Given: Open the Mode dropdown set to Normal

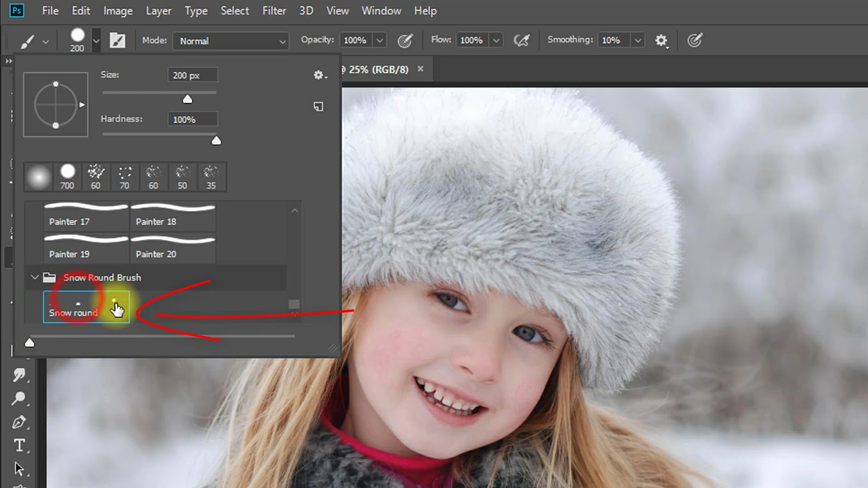Looking at the screenshot, I should point(231,41).
